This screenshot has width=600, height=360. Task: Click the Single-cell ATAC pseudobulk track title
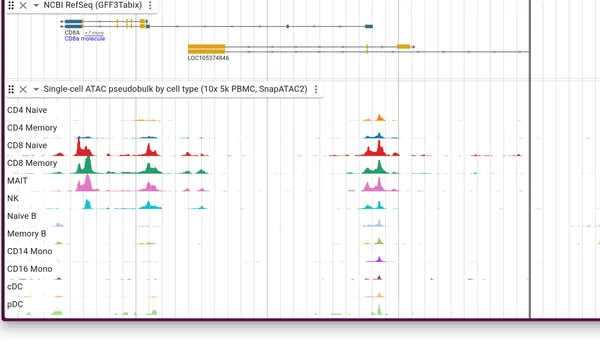point(175,89)
